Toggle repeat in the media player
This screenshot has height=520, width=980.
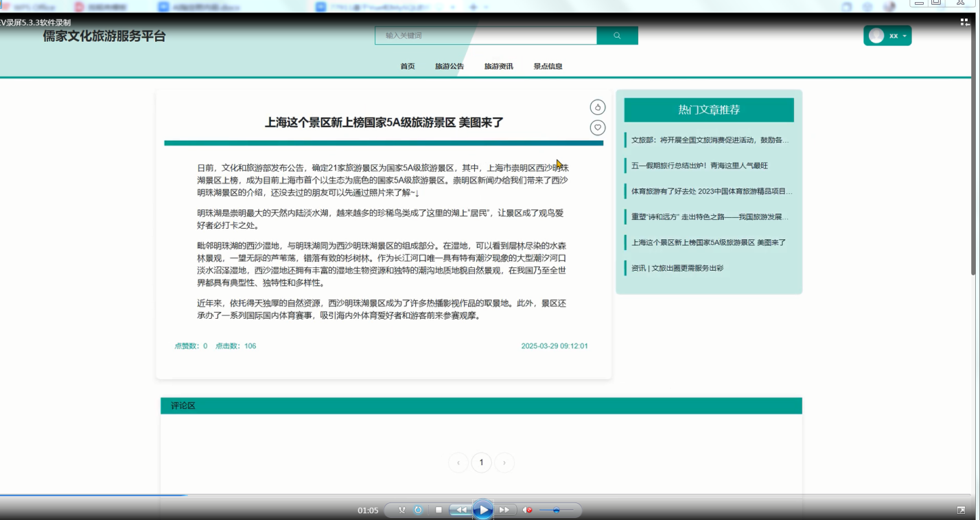(418, 510)
